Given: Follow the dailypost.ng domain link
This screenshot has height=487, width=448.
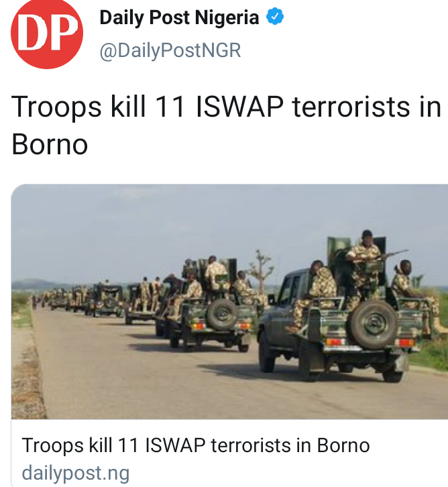Looking at the screenshot, I should (x=75, y=474).
